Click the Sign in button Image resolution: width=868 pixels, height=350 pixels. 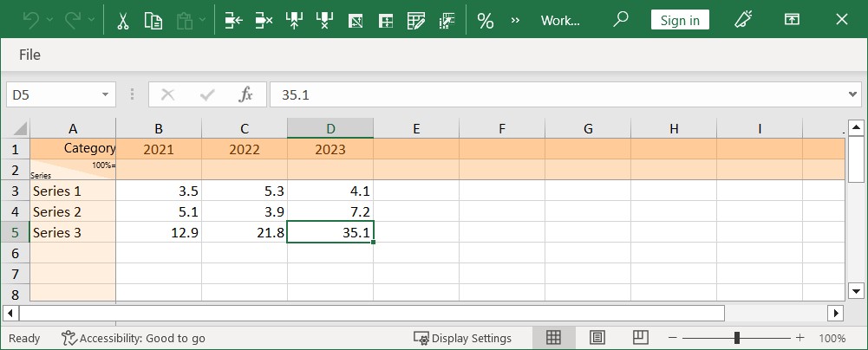click(x=680, y=21)
